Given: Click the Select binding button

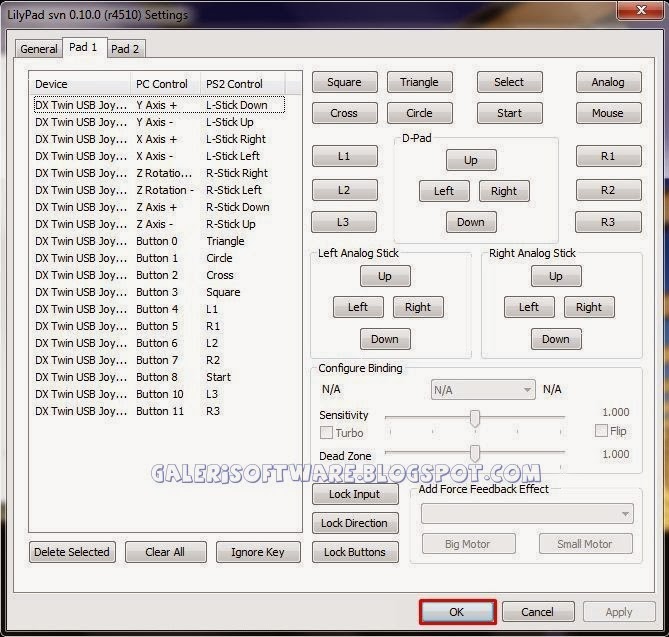Looking at the screenshot, I should click(509, 82).
